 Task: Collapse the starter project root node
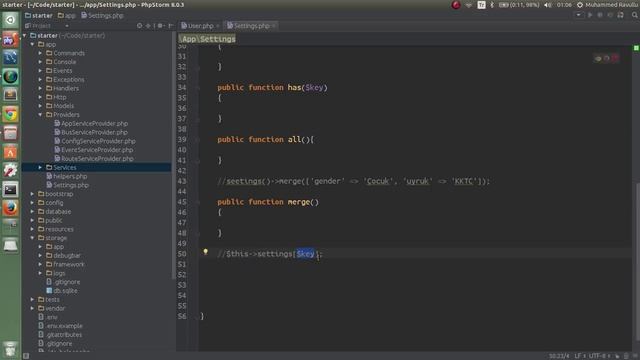(25, 36)
